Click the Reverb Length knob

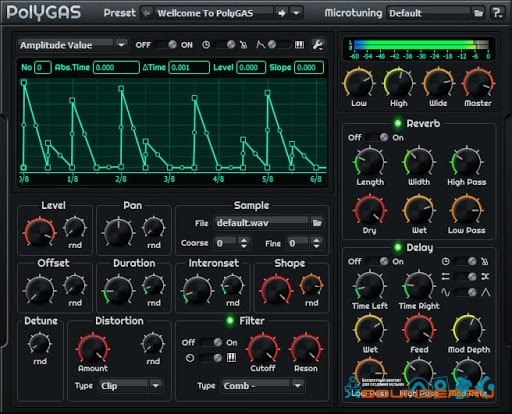tap(370, 162)
